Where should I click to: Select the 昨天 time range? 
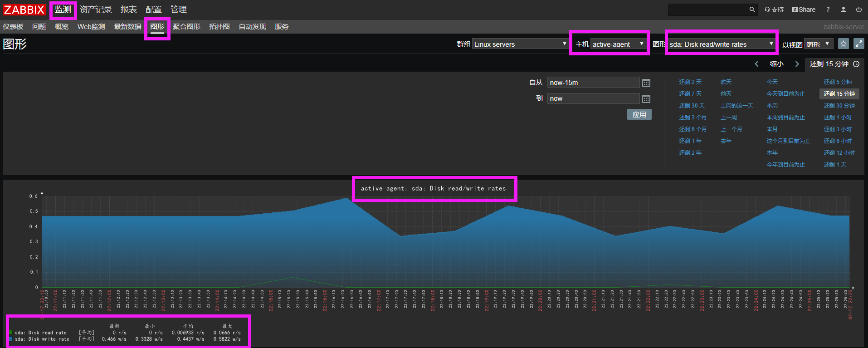[x=726, y=82]
